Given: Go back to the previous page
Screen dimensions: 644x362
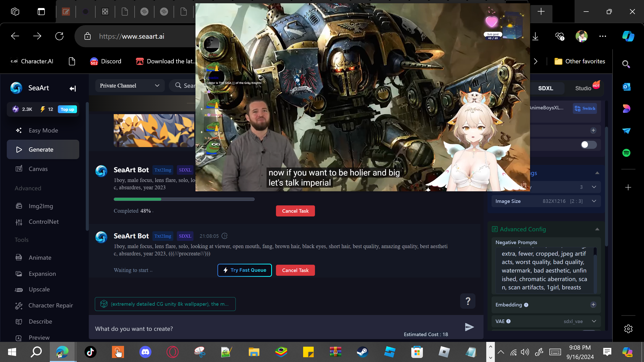Looking at the screenshot, I should click(x=15, y=36).
